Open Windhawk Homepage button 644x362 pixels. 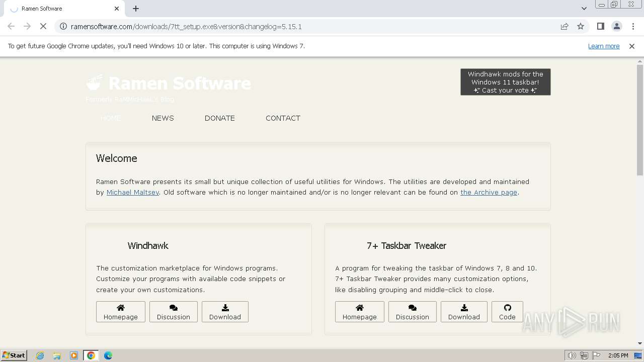pyautogui.click(x=121, y=312)
